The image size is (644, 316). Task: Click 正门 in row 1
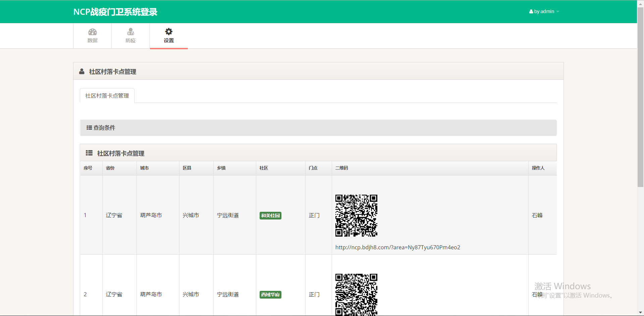point(314,215)
